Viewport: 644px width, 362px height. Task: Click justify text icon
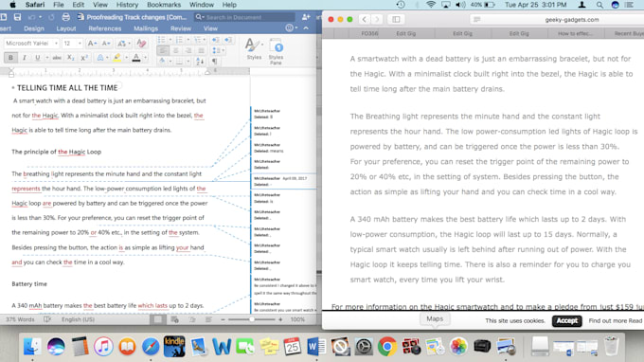pyautogui.click(x=201, y=50)
